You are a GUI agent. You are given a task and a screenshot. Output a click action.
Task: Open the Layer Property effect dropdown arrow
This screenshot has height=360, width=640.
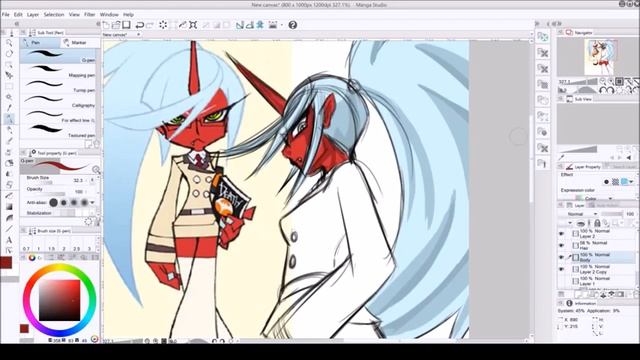tap(632, 182)
